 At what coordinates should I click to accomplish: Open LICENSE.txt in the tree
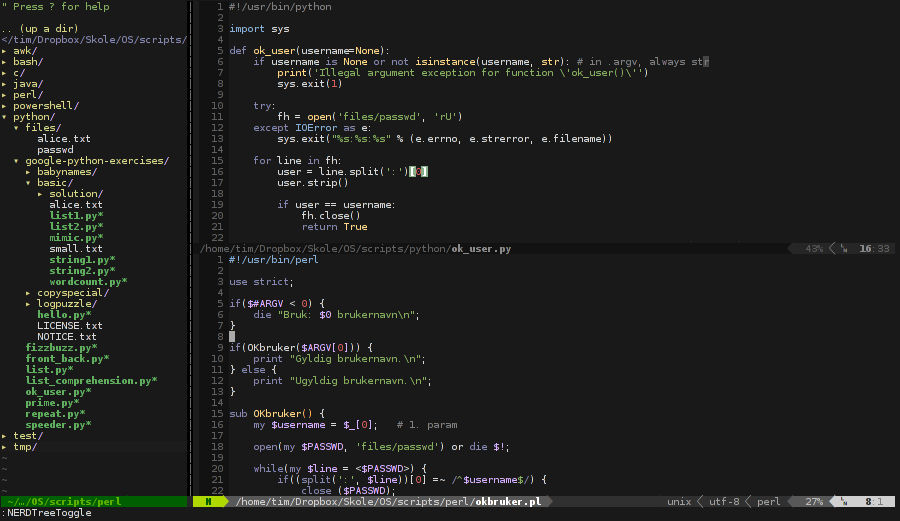coord(70,326)
